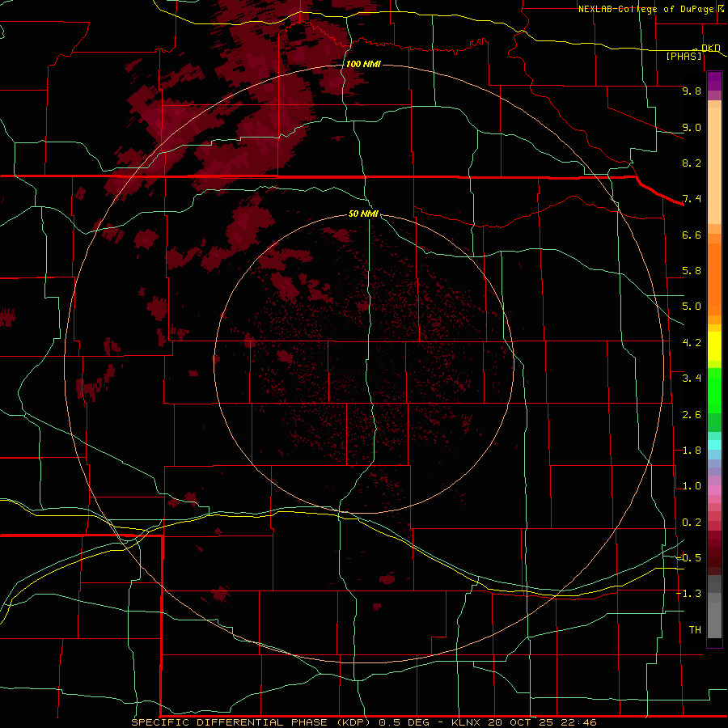Click the 9.0 value on color scale
Image resolution: width=728 pixels, height=728 pixels.
692,127
